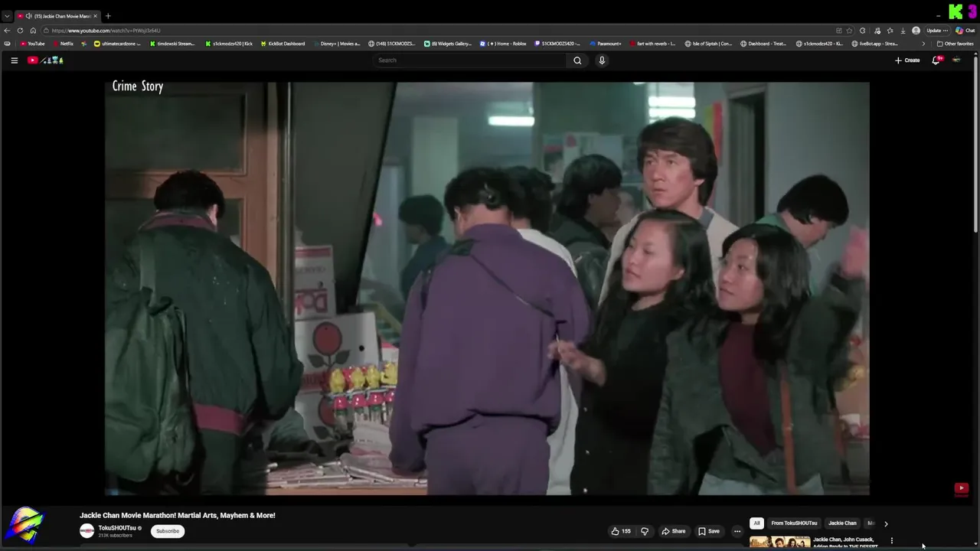The height and width of the screenshot is (551, 980).
Task: Click the YouTube watermark in video corner
Action: pos(962,488)
